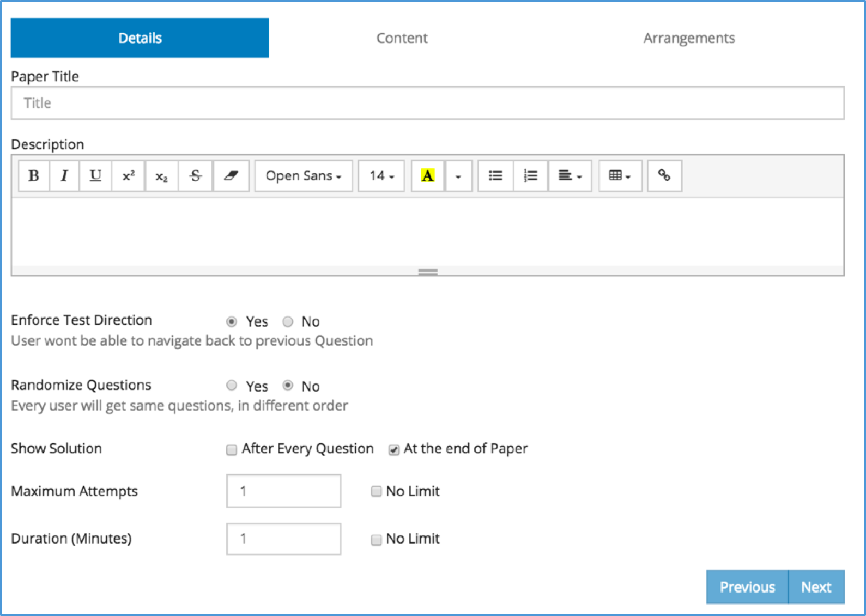Switch to the Details tab
Image resolution: width=866 pixels, height=616 pixels.
(140, 38)
